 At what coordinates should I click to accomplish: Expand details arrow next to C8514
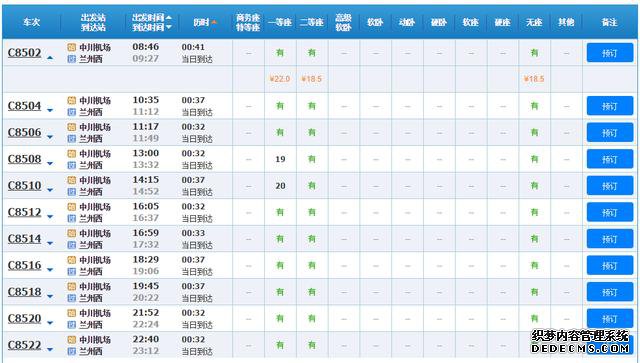pyautogui.click(x=50, y=243)
